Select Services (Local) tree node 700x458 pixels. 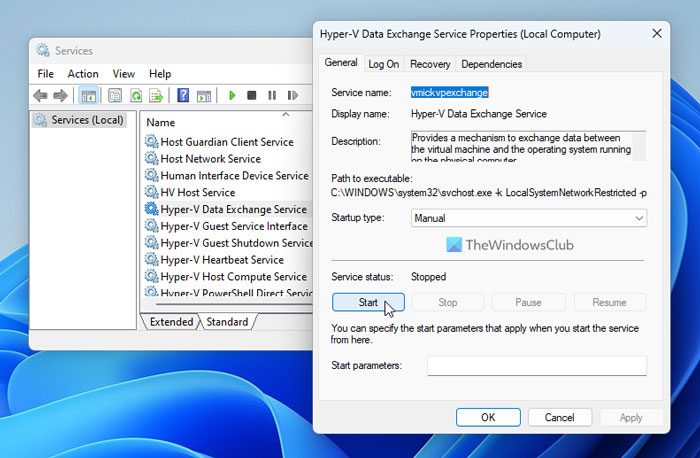coord(79,120)
